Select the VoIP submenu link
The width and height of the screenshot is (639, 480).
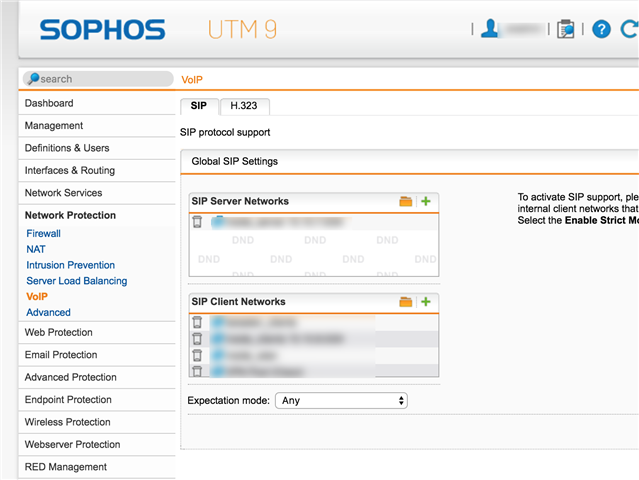pyautogui.click(x=37, y=297)
